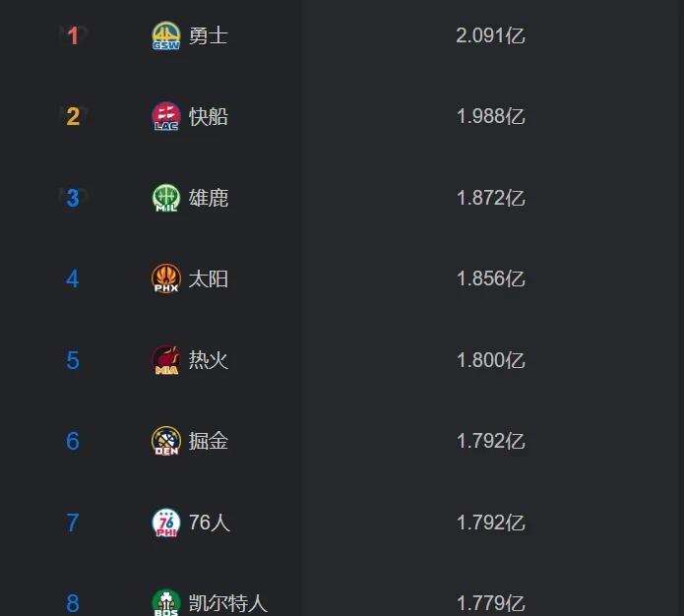Open the 快船 team name link
684x616 pixels.
click(208, 116)
